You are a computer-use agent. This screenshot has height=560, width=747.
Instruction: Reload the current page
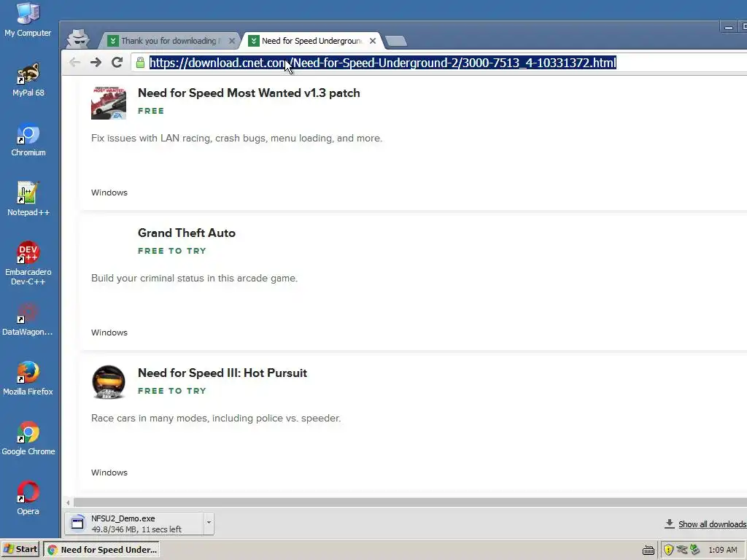pyautogui.click(x=117, y=63)
